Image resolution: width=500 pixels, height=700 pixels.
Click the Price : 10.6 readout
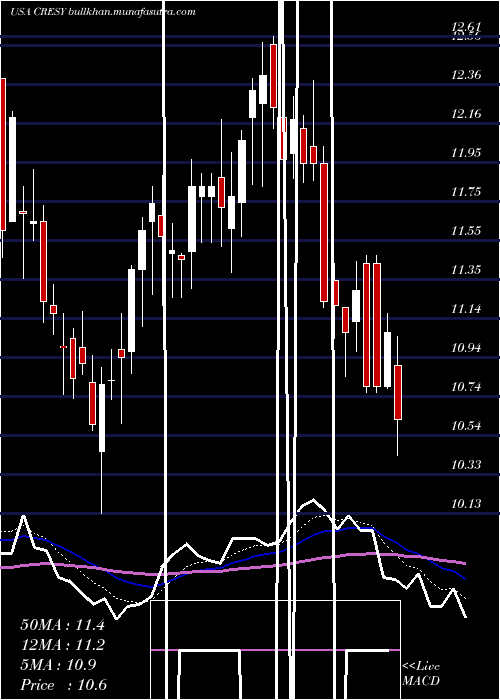[x=63, y=685]
